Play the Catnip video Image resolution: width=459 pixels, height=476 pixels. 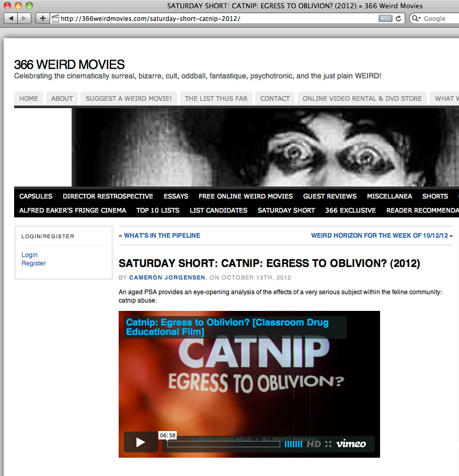141,443
